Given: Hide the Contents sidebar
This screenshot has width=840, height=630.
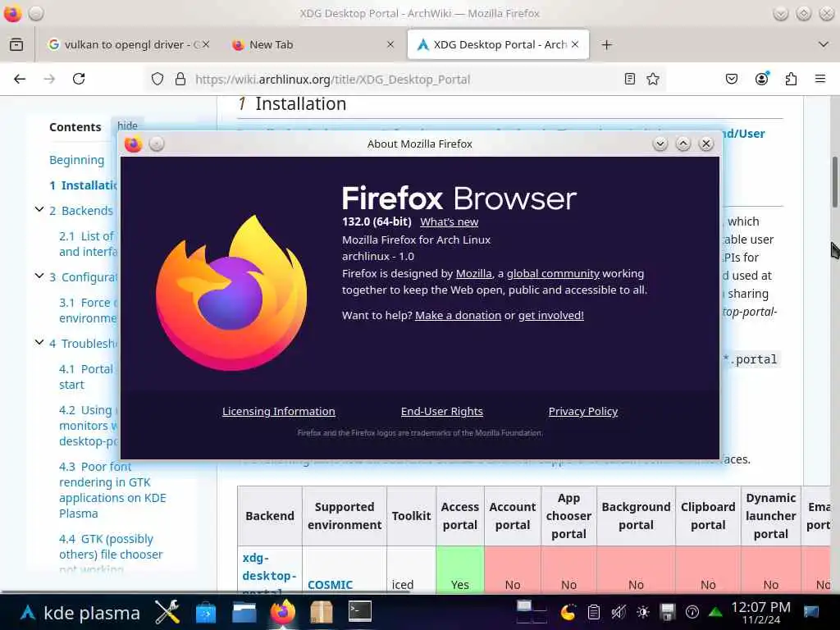Looking at the screenshot, I should [x=127, y=126].
